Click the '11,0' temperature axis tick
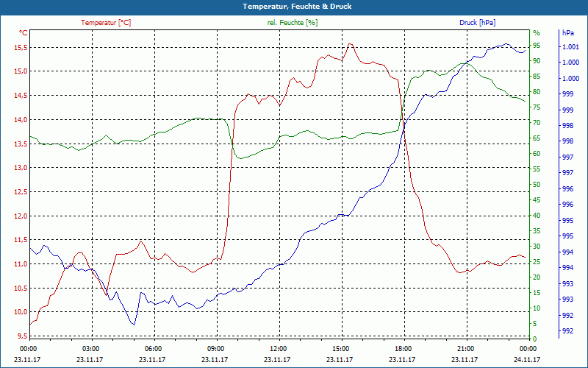 click(x=21, y=264)
